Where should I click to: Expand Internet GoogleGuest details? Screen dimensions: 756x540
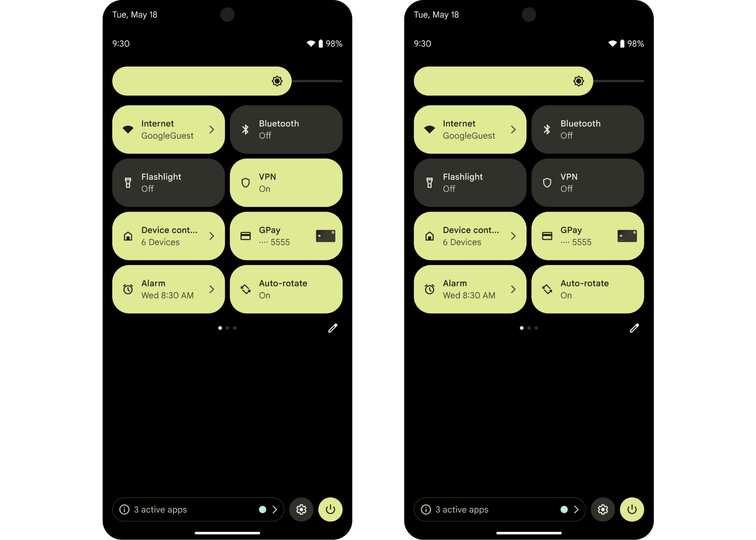click(x=212, y=129)
